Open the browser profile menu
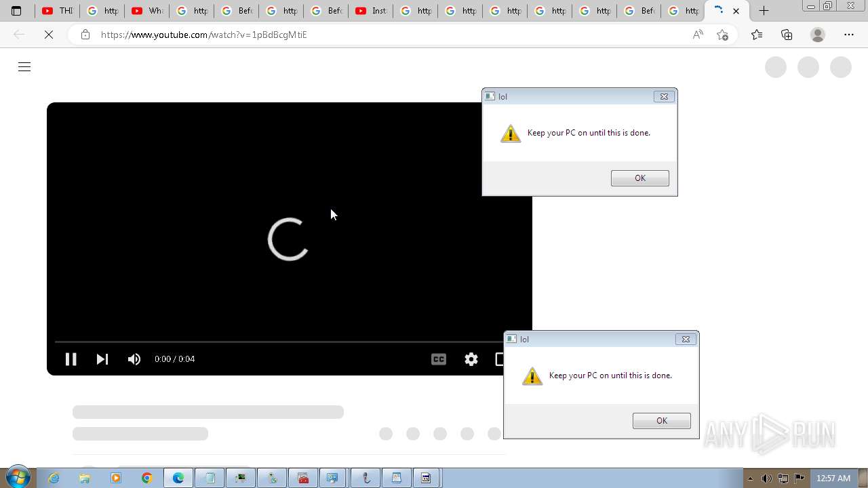 tap(818, 35)
